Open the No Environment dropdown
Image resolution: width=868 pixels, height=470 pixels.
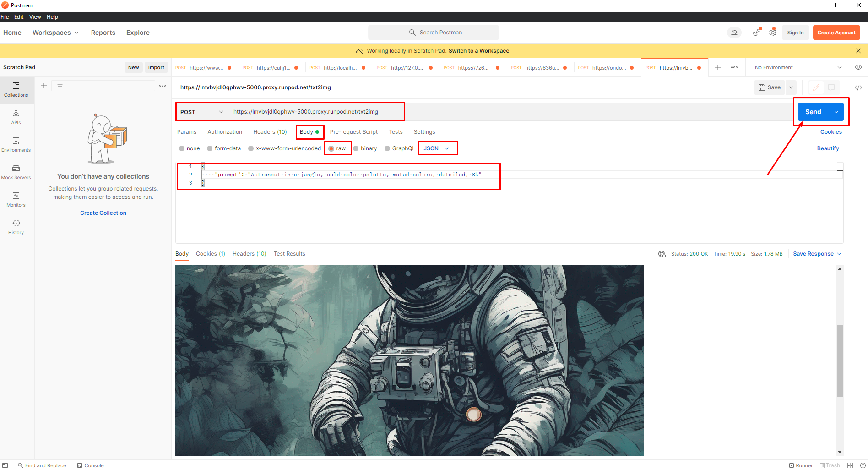(798, 67)
